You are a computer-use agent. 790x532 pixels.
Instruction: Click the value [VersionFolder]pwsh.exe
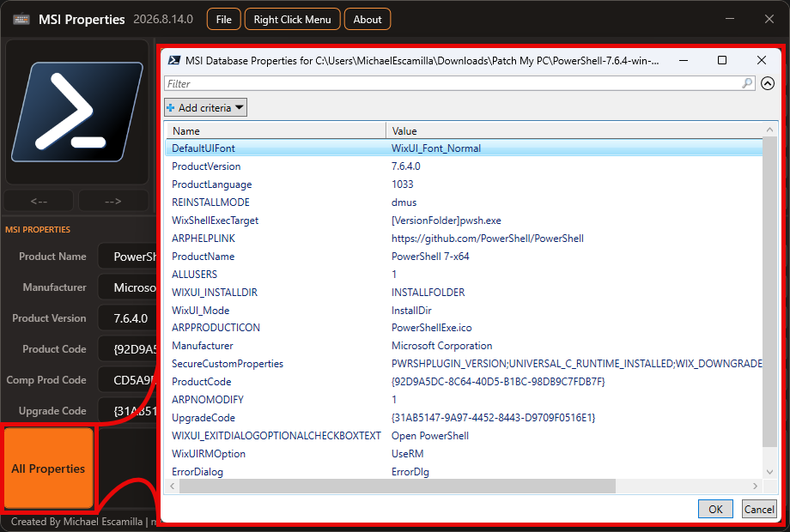pyautogui.click(x=446, y=221)
